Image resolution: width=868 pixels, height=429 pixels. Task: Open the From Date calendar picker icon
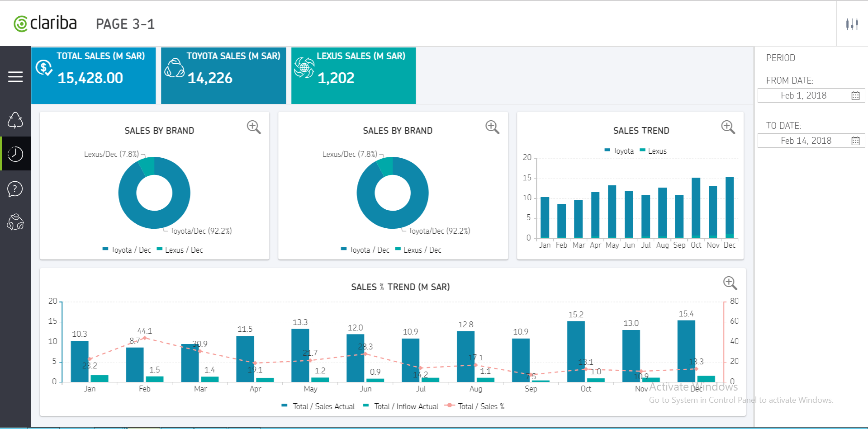[x=855, y=96]
